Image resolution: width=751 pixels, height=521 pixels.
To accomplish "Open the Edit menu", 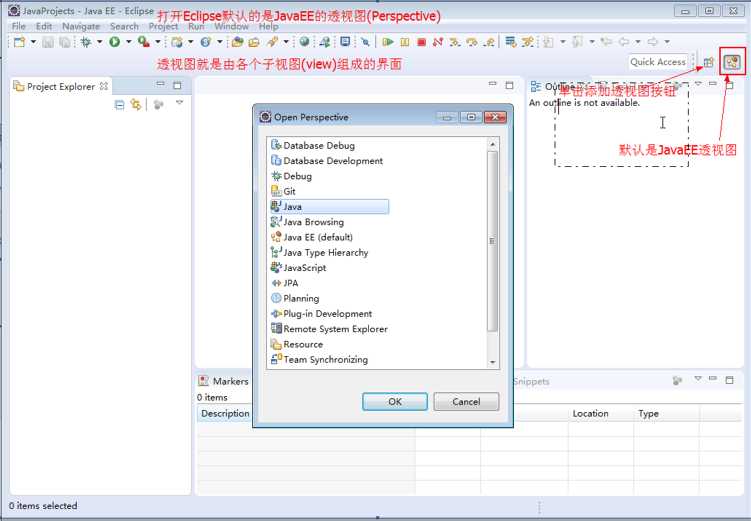I will 44,26.
